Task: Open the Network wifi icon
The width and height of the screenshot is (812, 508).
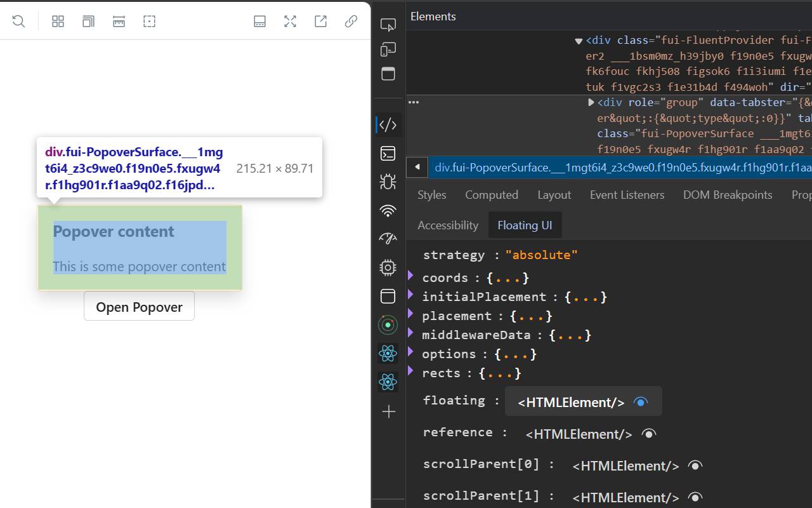Action: tap(388, 210)
